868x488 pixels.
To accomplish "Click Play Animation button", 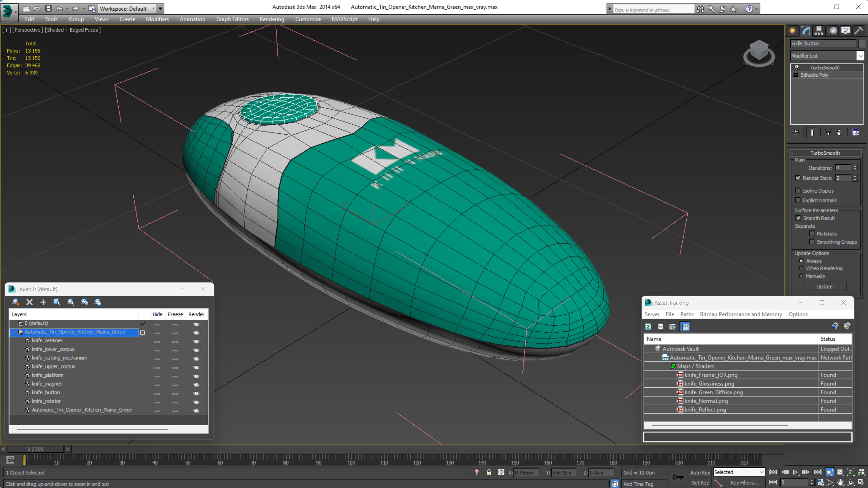I will click(795, 472).
